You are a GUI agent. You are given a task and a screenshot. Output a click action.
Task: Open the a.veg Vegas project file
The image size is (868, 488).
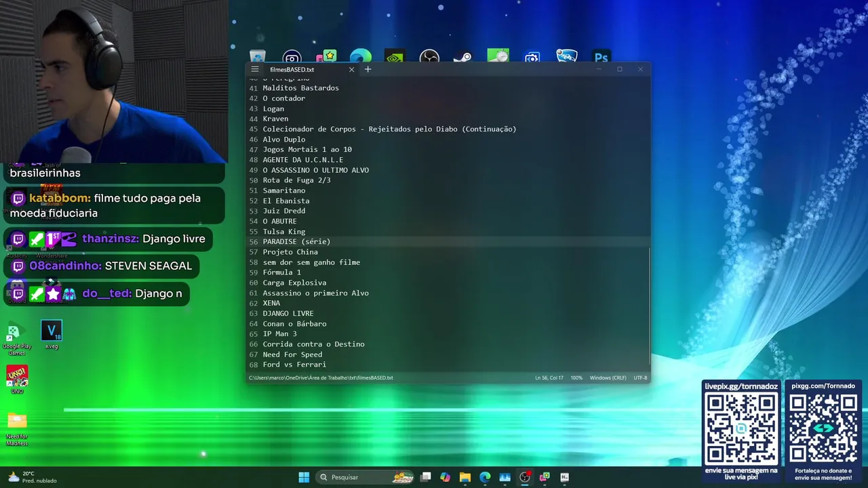[x=52, y=335]
